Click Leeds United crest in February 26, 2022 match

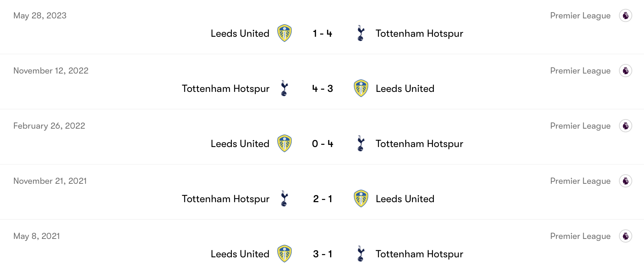[x=284, y=144]
